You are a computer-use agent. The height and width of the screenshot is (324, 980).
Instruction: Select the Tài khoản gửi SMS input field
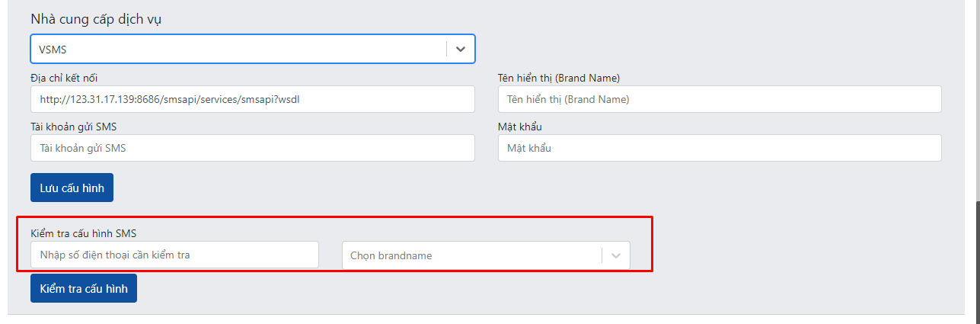253,148
